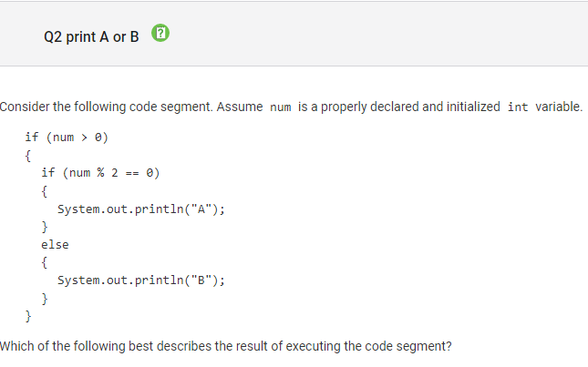Image resolution: width=588 pixels, height=367 pixels.
Task: Click the 'Which of the following best describes' question
Action: (x=226, y=346)
